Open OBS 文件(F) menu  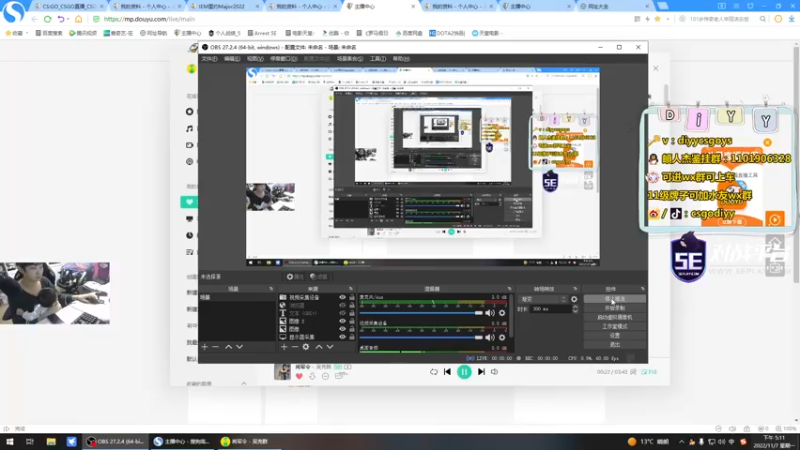(x=209, y=59)
